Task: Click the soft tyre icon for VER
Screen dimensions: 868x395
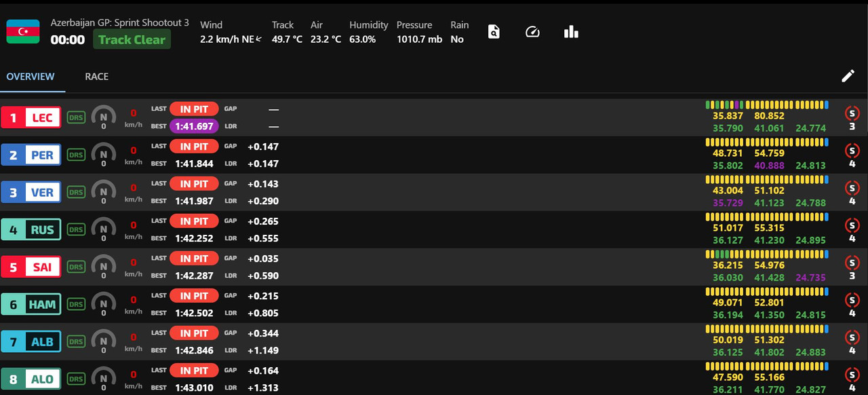Action: tap(852, 188)
